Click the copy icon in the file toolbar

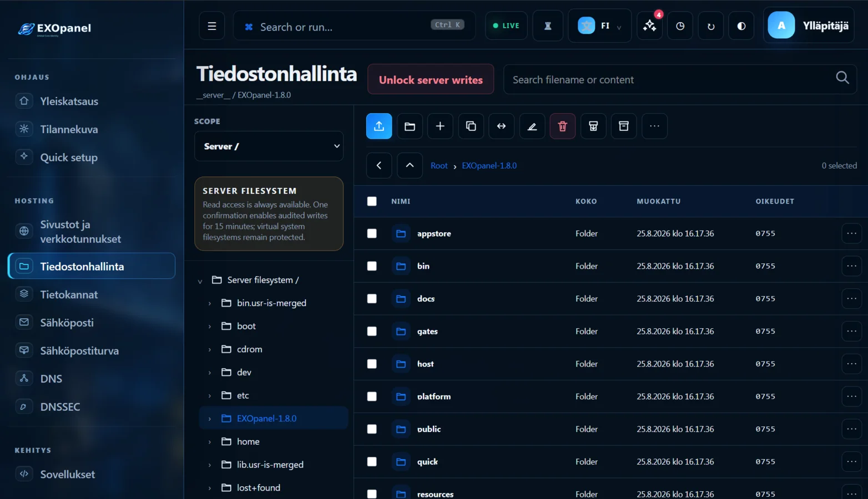pos(471,126)
